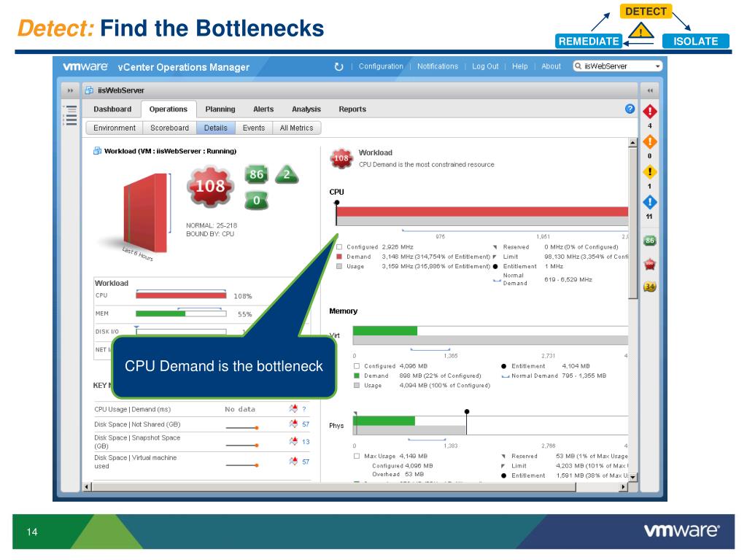The width and height of the screenshot is (747, 560).
Task: Expand the left navigation pane arrows
Action: [x=71, y=90]
